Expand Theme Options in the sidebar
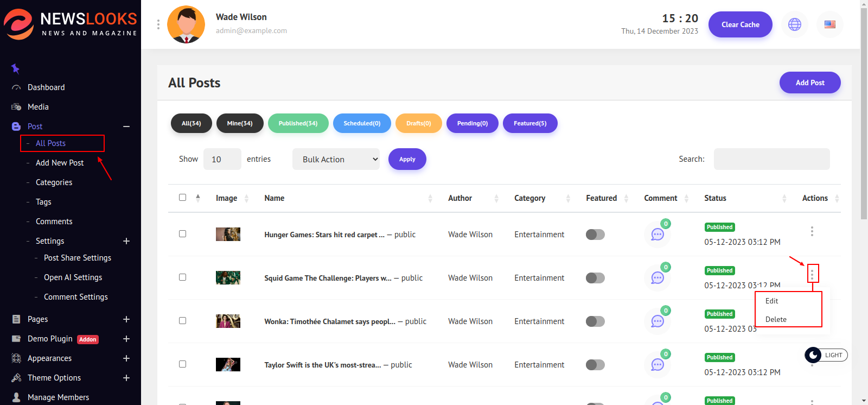868x405 pixels. tap(126, 378)
